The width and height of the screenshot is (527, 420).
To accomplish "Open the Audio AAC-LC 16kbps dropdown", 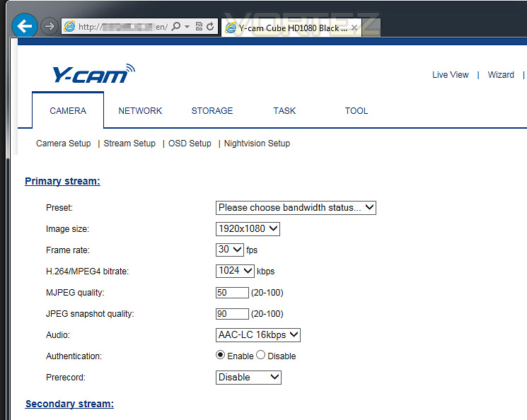I will 257,335.
